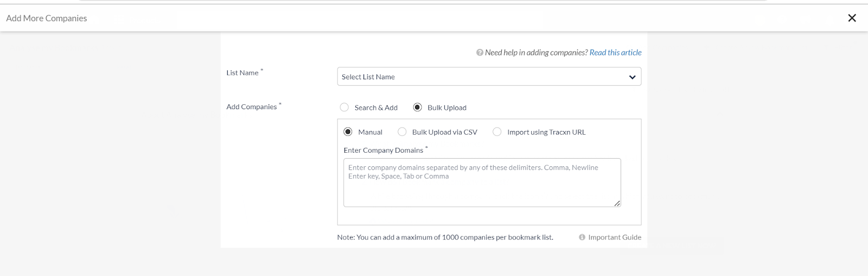Close the Add More Companies dialog
Viewport: 868px width, 276px height.
[852, 18]
